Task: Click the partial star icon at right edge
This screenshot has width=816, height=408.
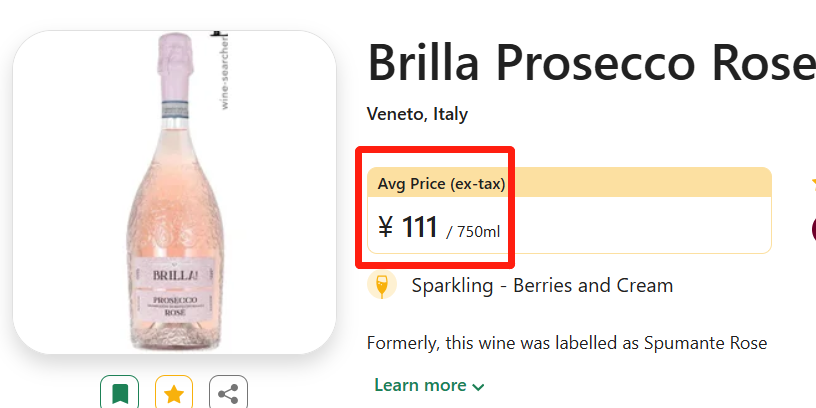Action: coord(812,184)
